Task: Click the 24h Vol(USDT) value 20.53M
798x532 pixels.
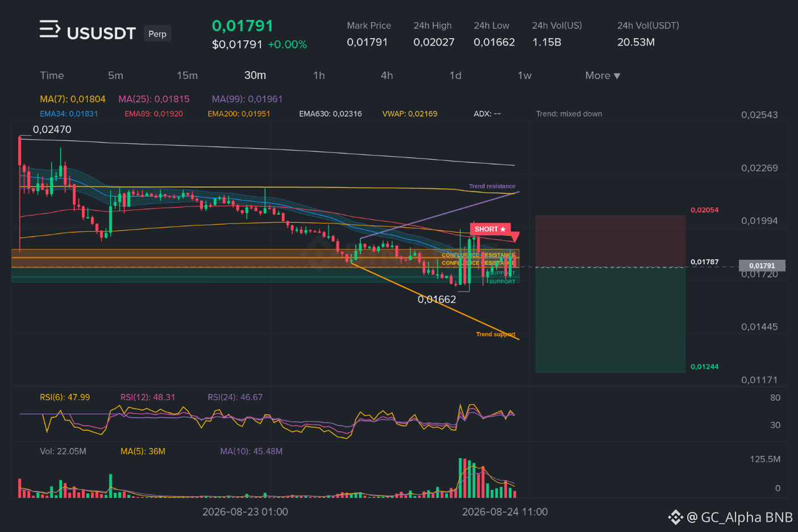Action: click(636, 42)
